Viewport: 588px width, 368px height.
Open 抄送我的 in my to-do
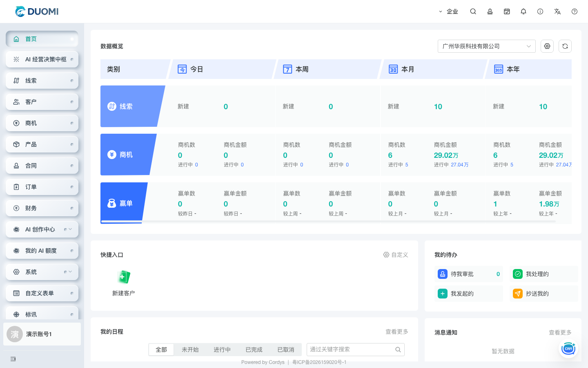544,294
